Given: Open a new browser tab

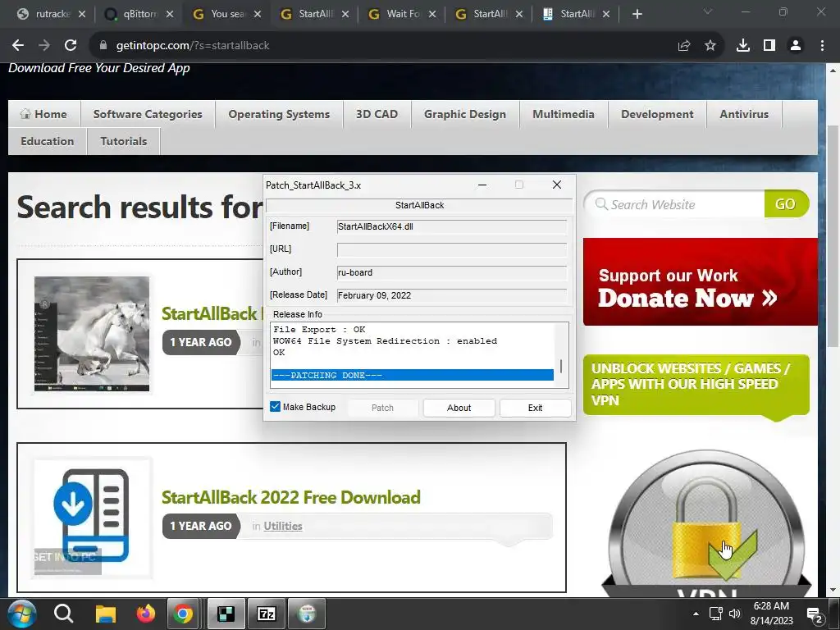Looking at the screenshot, I should tap(637, 14).
